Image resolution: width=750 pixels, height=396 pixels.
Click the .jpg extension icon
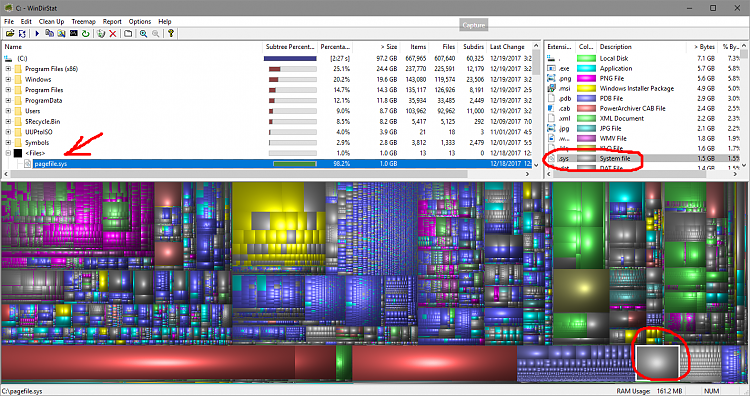point(551,129)
